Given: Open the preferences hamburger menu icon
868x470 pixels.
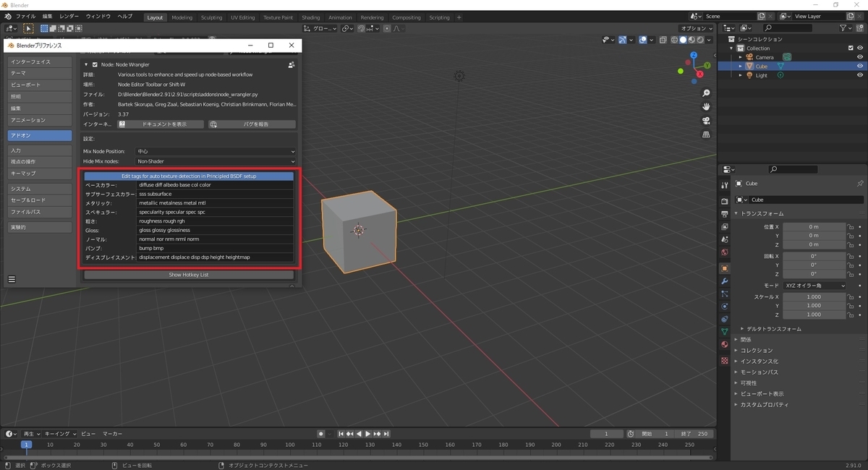Looking at the screenshot, I should tap(12, 279).
